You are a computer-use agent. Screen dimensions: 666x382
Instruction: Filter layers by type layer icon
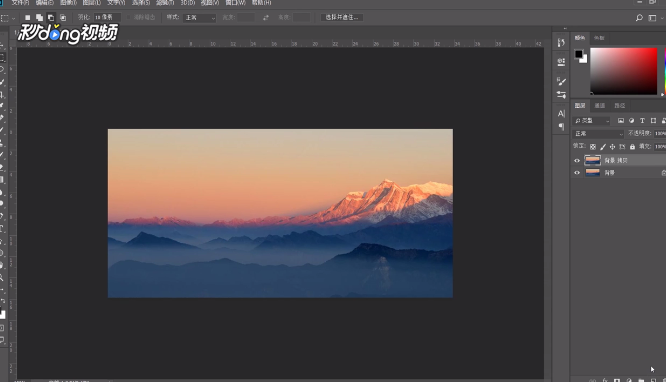point(642,121)
